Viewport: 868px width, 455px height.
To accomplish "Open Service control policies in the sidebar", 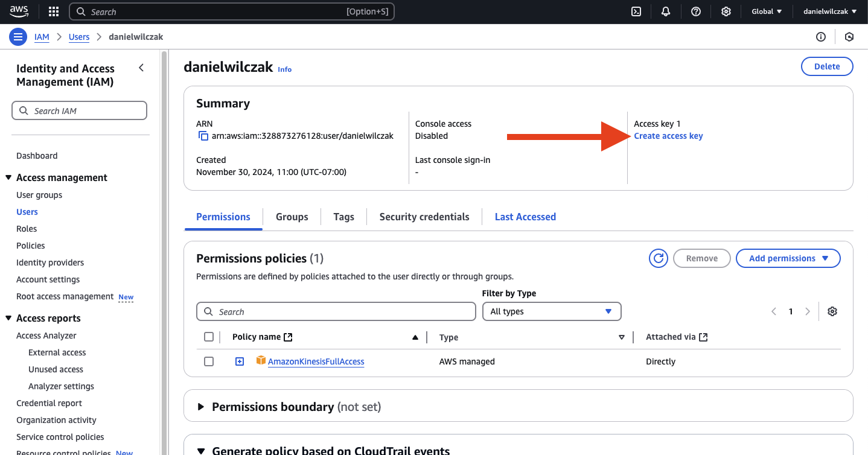I will [60, 437].
